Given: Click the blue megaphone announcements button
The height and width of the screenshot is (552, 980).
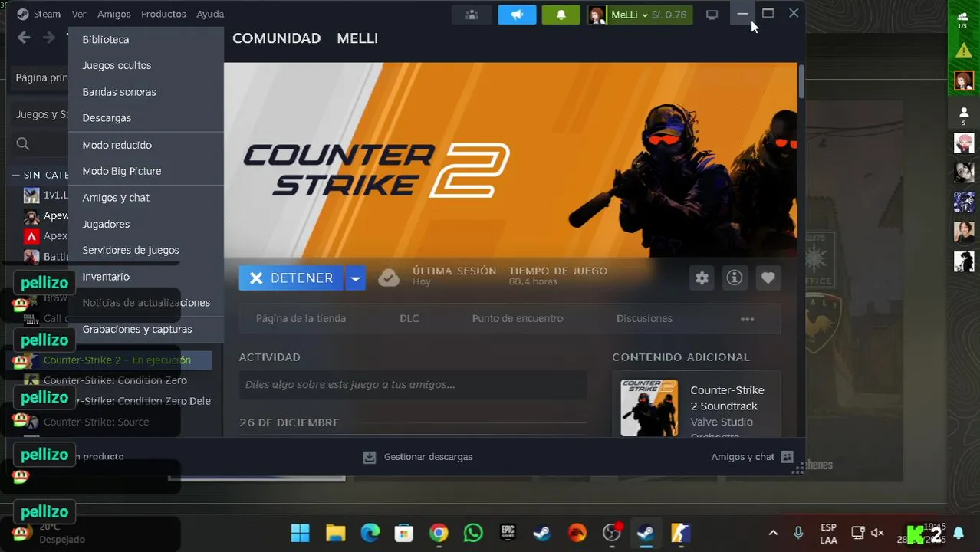Looking at the screenshot, I should [x=517, y=15].
